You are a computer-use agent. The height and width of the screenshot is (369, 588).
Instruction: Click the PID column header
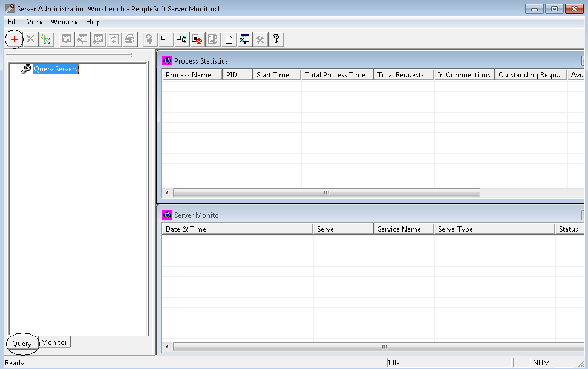pos(237,75)
